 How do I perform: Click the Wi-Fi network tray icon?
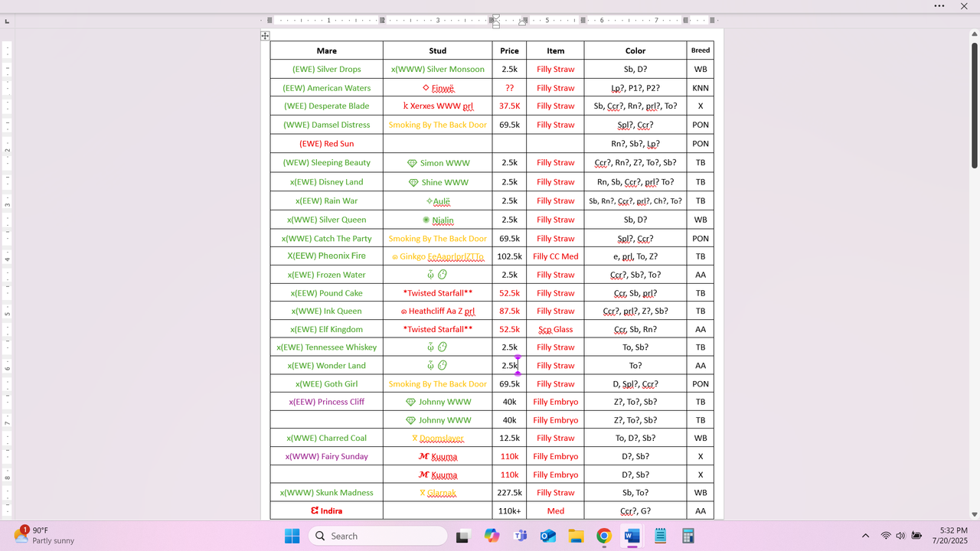click(886, 536)
